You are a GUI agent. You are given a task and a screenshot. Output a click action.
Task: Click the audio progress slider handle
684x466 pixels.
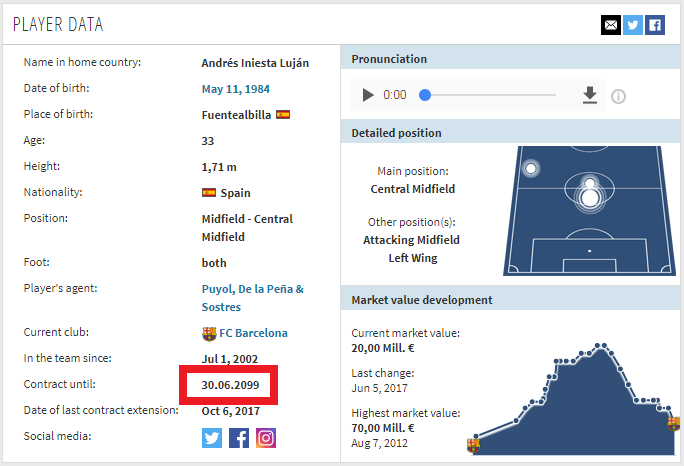425,95
